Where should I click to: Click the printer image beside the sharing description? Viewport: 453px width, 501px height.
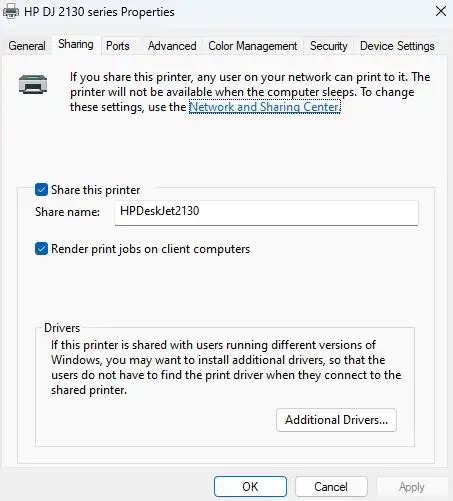pyautogui.click(x=33, y=84)
